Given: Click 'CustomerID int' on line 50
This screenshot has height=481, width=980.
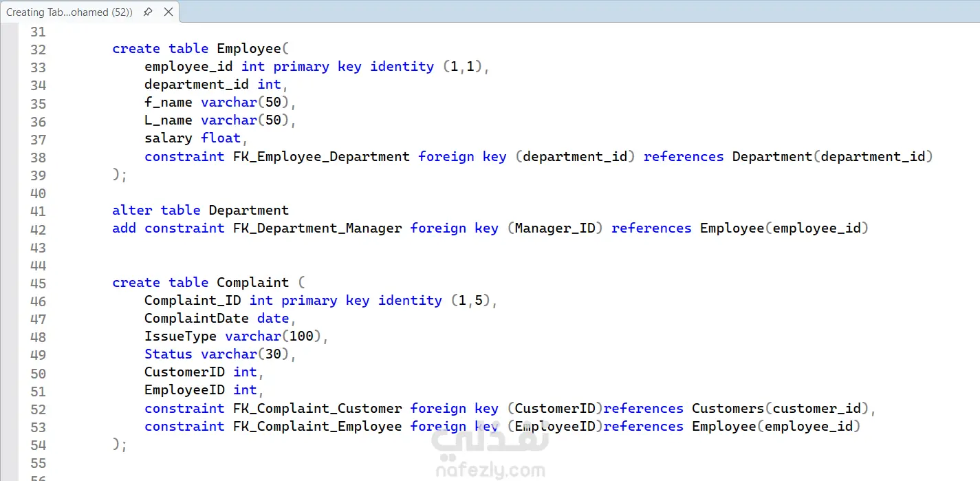Looking at the screenshot, I should (201, 372).
